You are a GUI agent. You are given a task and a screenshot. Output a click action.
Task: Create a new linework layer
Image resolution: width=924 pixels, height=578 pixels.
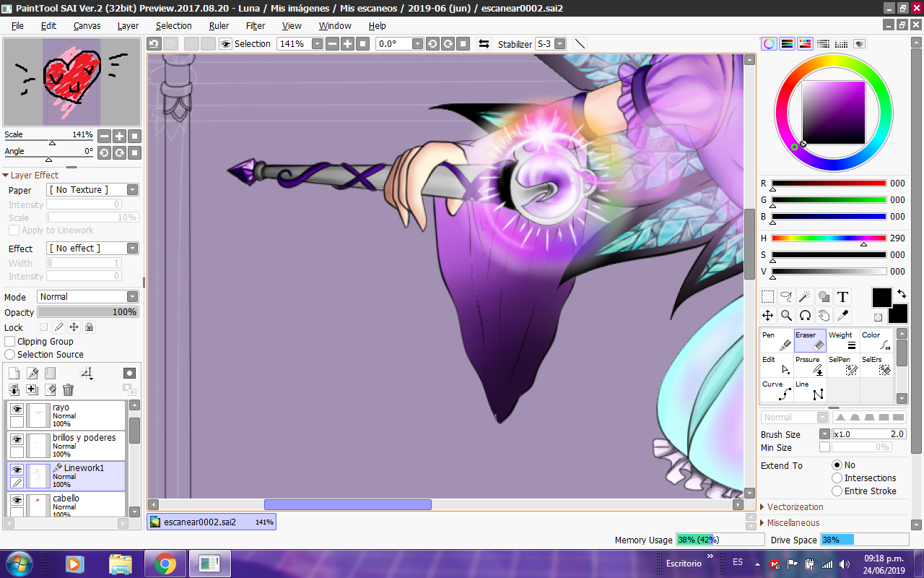[32, 374]
